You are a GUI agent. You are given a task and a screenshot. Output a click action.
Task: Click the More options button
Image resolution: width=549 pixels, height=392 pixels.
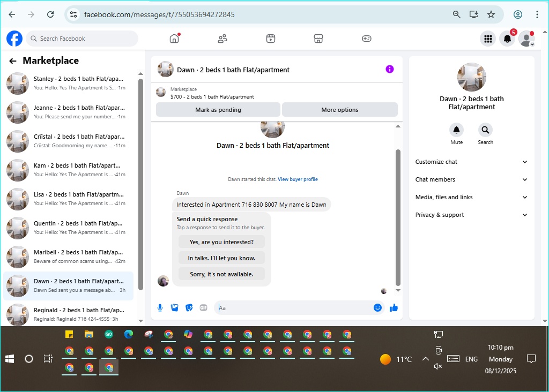(339, 110)
